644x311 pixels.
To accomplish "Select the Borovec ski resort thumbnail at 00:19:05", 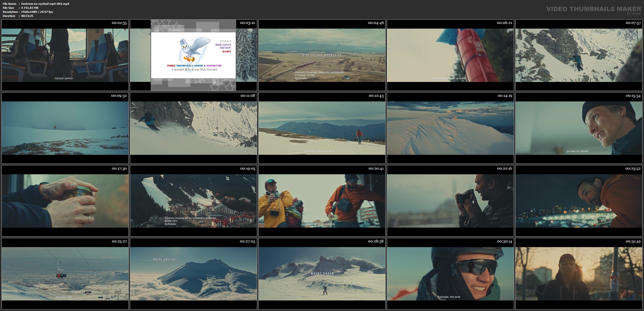I will pos(193,201).
